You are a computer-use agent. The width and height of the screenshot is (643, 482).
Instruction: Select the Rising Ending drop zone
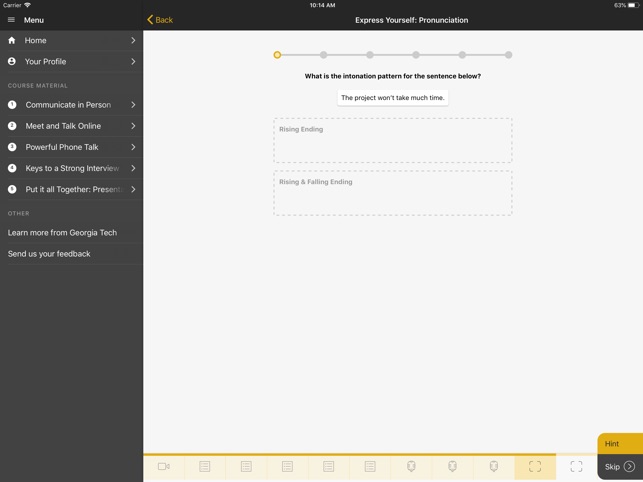click(x=392, y=141)
